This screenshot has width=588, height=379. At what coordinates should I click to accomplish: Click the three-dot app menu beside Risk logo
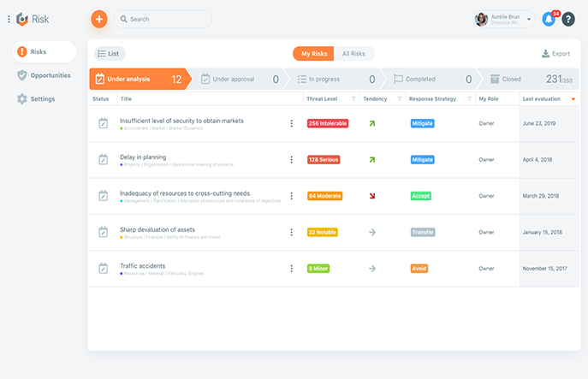9,19
